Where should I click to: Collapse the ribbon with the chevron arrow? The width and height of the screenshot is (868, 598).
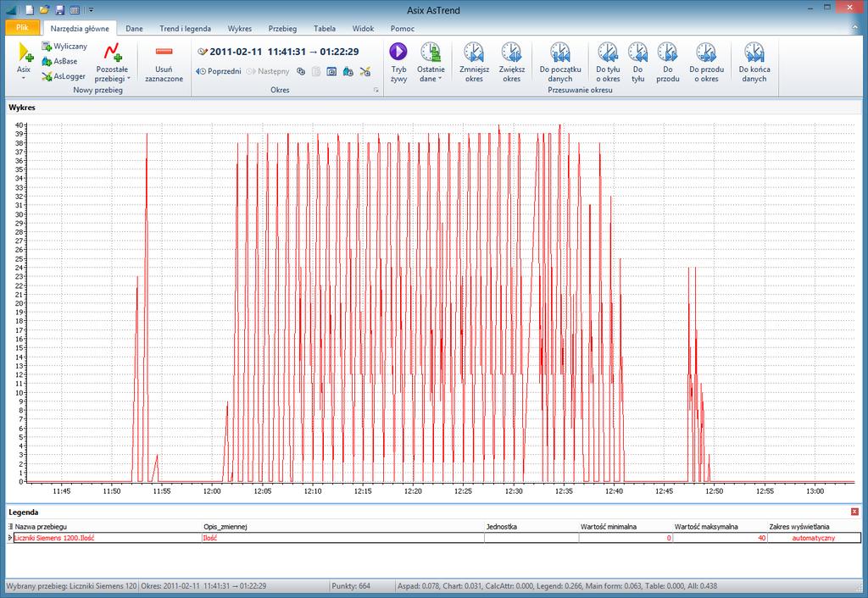click(x=855, y=26)
